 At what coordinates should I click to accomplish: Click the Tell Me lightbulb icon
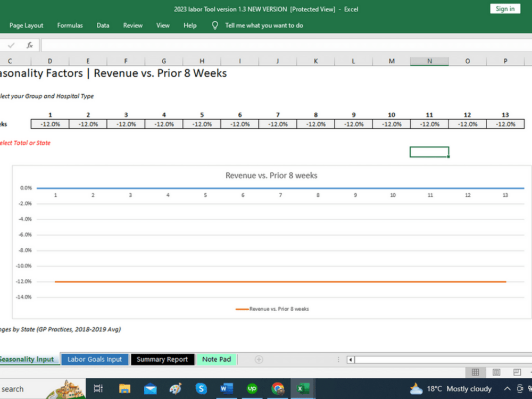(214, 25)
